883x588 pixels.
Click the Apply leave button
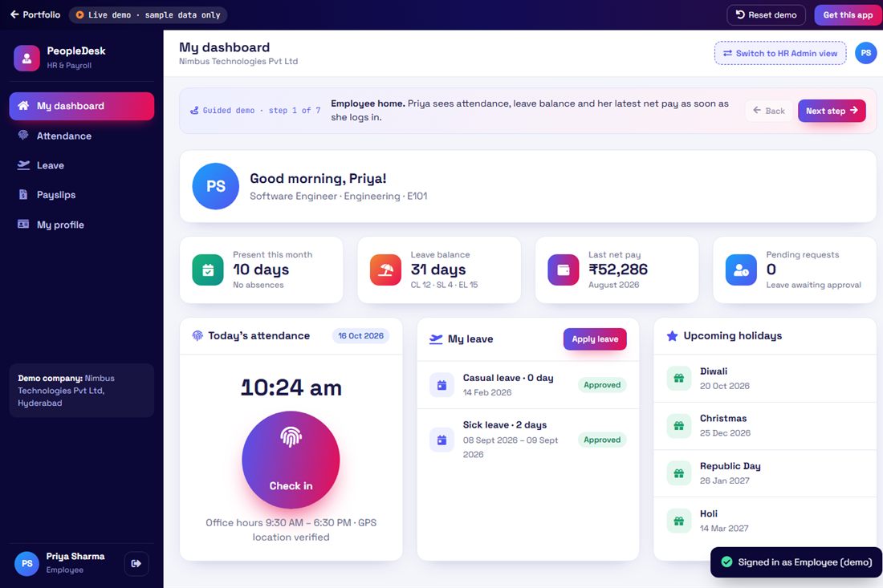[595, 339]
